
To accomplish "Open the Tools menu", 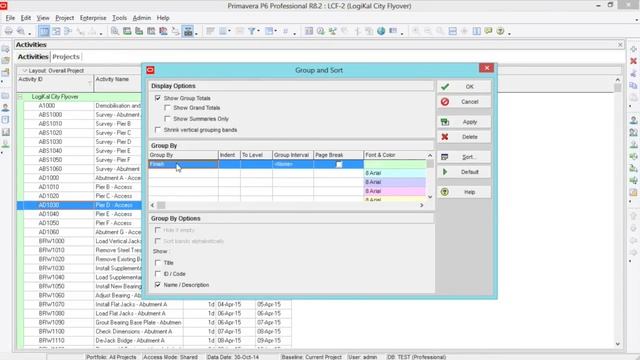I will point(119,18).
